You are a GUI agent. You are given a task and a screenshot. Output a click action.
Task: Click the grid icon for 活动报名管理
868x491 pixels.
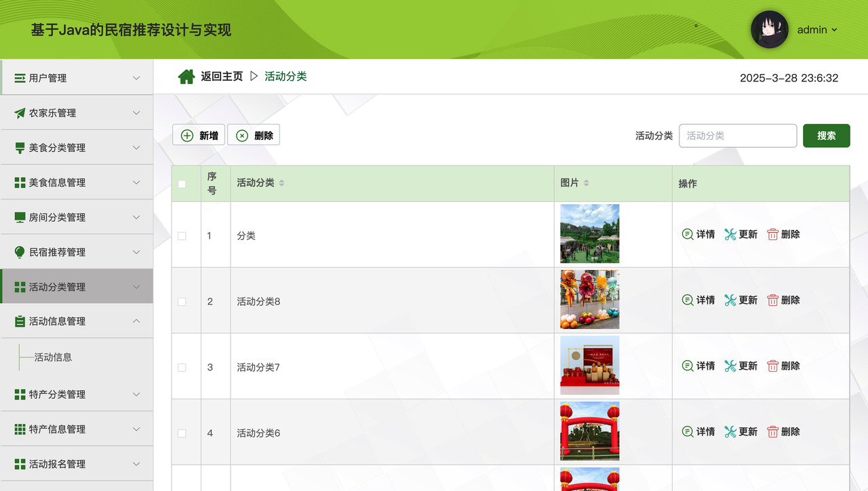tap(20, 464)
